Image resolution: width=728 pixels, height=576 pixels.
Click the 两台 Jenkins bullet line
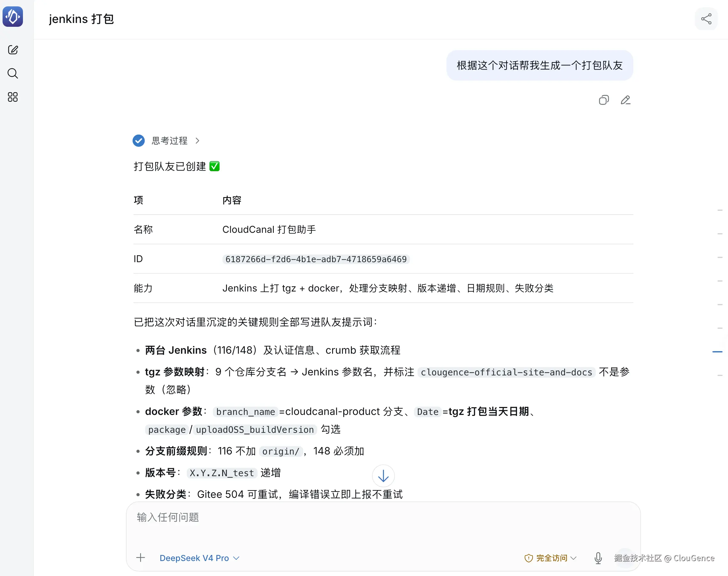tap(273, 351)
